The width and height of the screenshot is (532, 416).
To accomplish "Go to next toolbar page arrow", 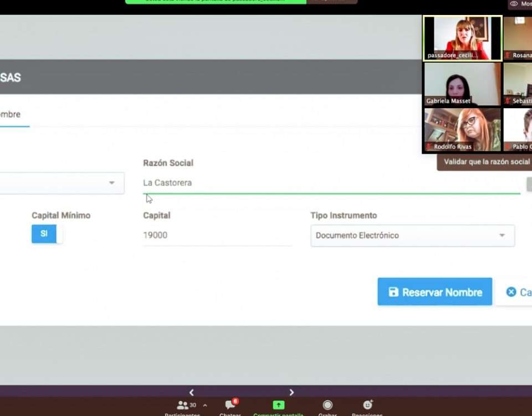I will pyautogui.click(x=291, y=393).
